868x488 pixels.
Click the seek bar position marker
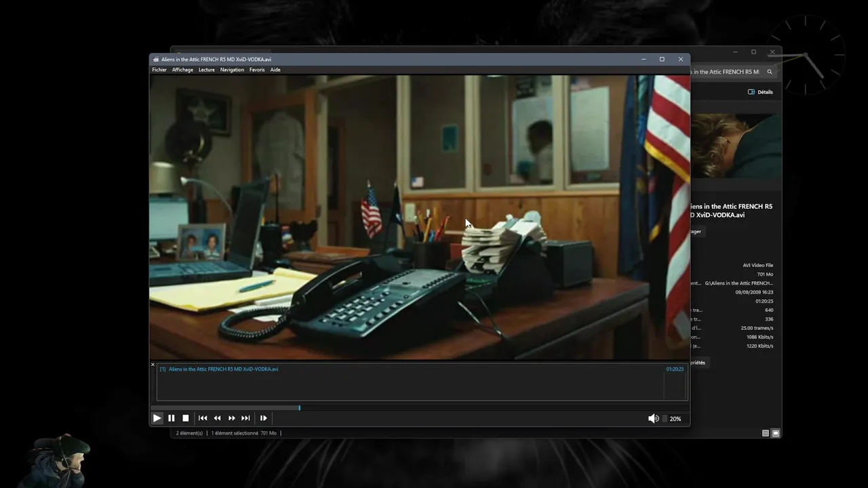(x=299, y=407)
